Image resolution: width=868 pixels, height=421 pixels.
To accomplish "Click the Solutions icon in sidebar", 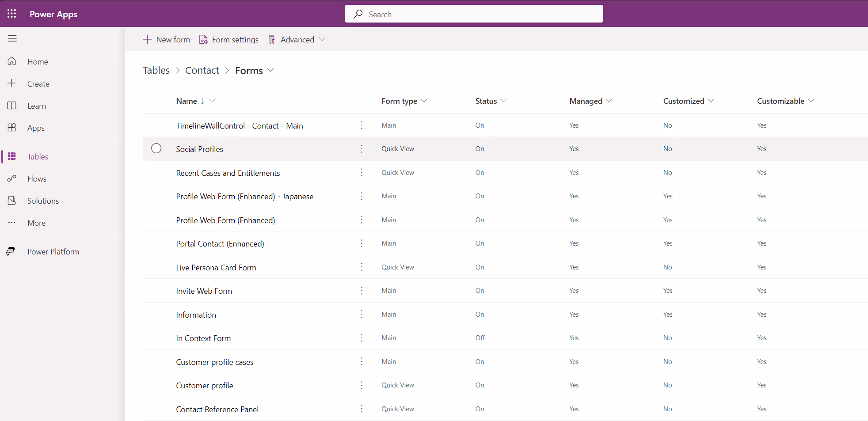I will pyautogui.click(x=12, y=201).
